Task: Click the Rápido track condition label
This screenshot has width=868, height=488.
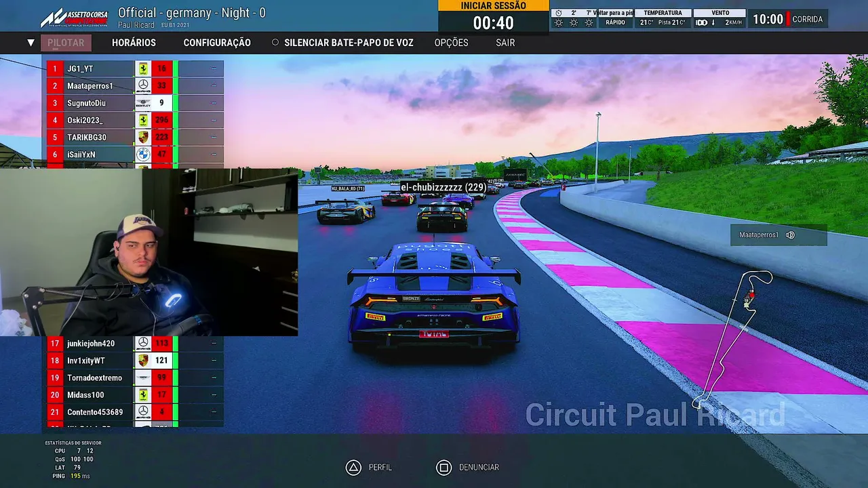Action: 616,22
